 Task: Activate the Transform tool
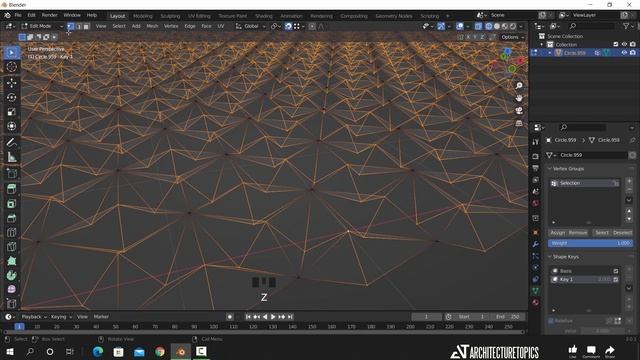pos(11,126)
